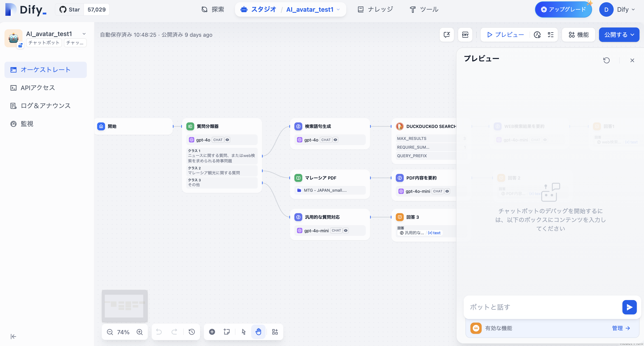This screenshot has width=644, height=346.
Task: Click the アップグレード button
Action: (x=563, y=9)
